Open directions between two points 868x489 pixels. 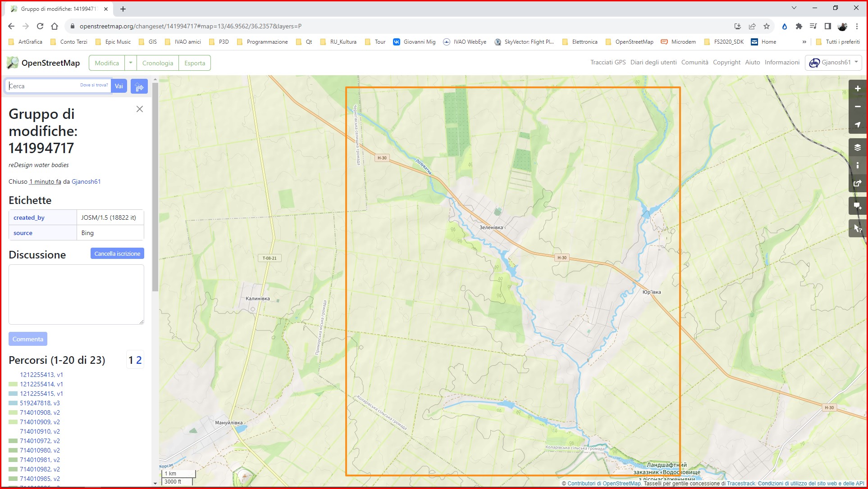click(x=139, y=86)
